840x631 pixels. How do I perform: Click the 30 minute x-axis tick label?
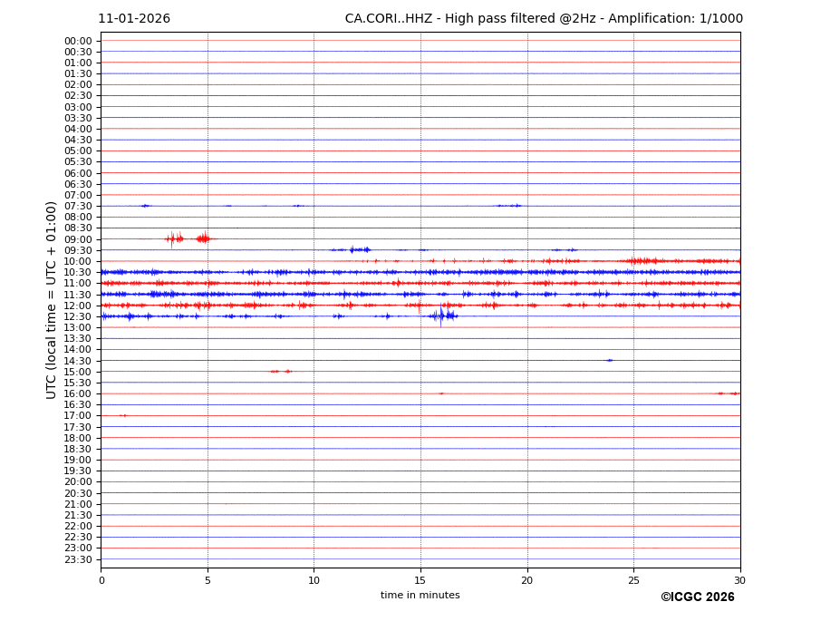pos(739,580)
